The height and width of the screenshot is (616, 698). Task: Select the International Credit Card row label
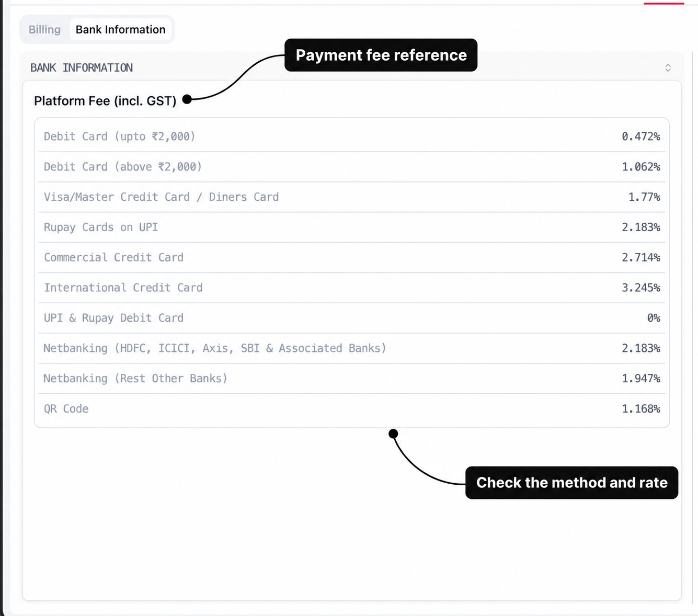[x=123, y=288]
